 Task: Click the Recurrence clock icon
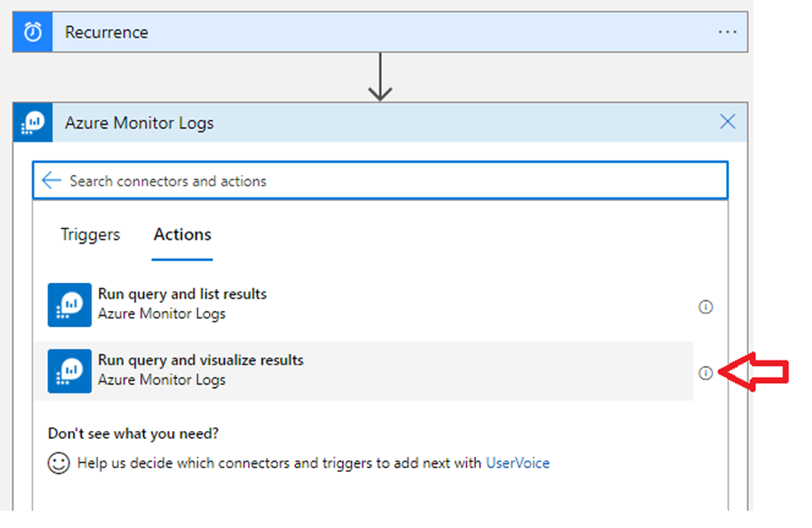[x=32, y=32]
